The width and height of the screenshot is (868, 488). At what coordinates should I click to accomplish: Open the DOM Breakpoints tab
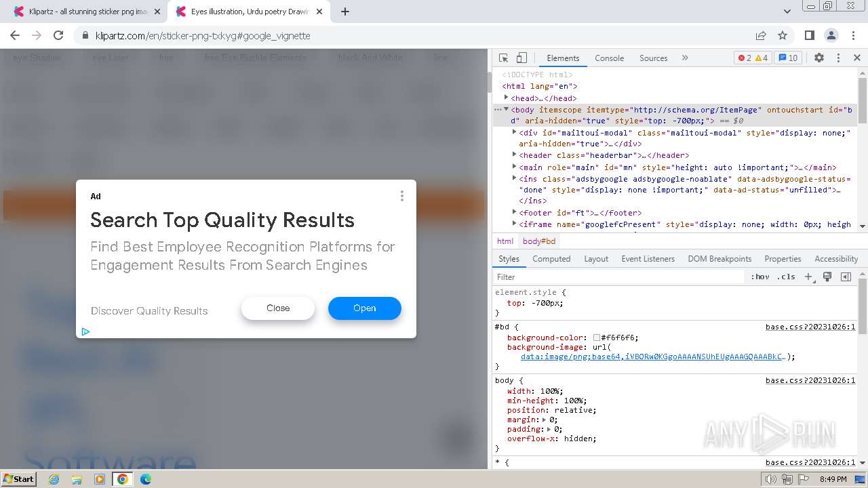[x=719, y=259]
